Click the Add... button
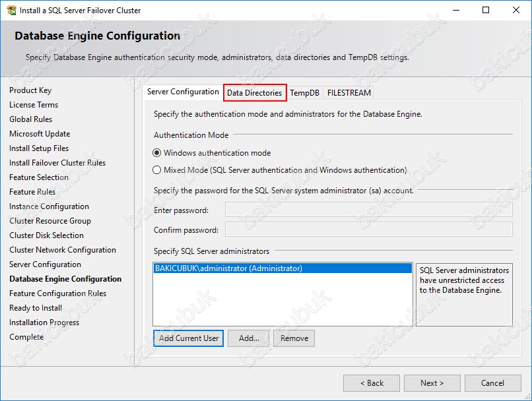 (248, 338)
